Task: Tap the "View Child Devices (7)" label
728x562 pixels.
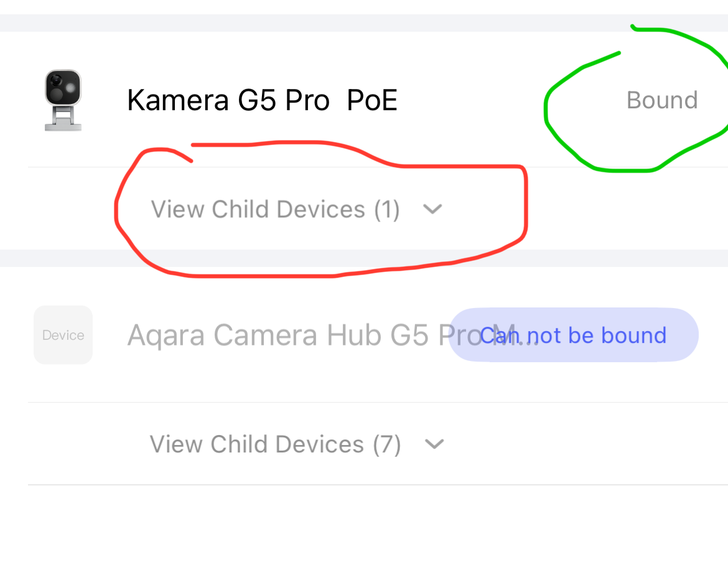Action: tap(275, 444)
